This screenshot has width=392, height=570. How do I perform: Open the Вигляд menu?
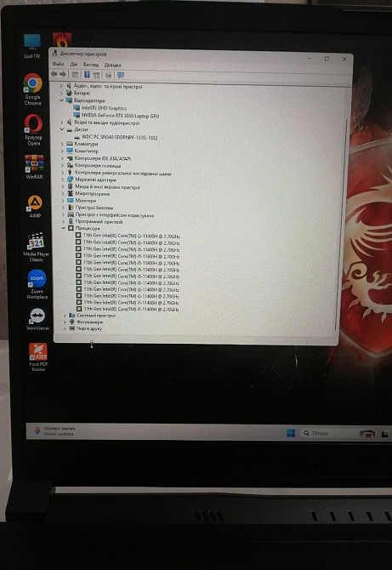pyautogui.click(x=90, y=65)
